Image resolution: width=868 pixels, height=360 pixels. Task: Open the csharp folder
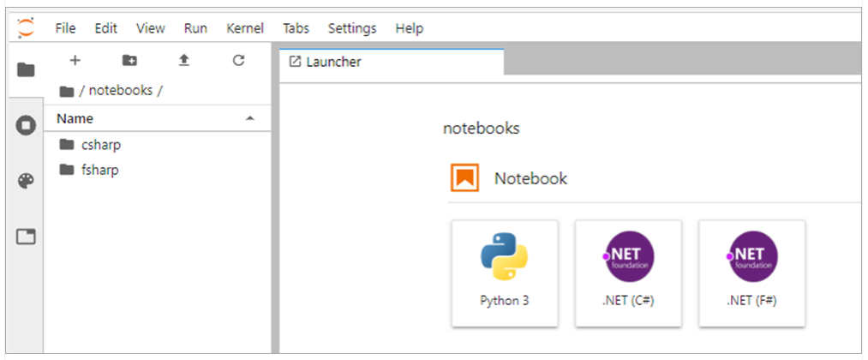coord(157,145)
